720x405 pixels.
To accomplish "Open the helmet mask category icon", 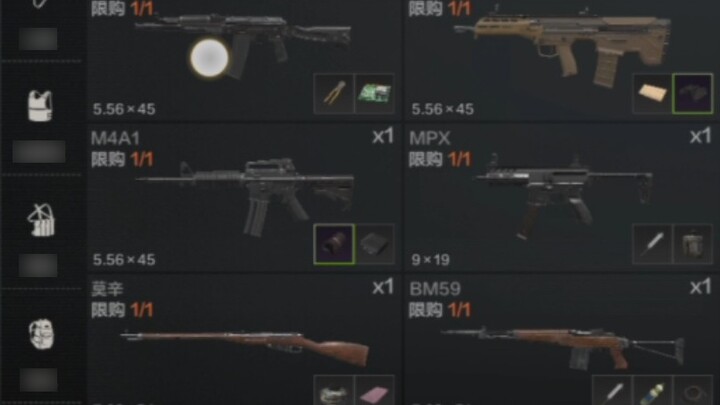I will pyautogui.click(x=41, y=334).
